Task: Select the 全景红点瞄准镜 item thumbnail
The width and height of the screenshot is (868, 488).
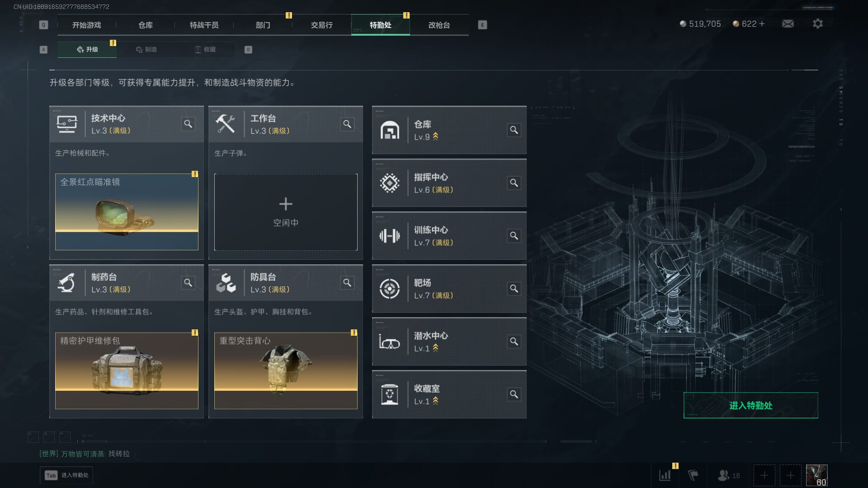Action: coord(127,212)
